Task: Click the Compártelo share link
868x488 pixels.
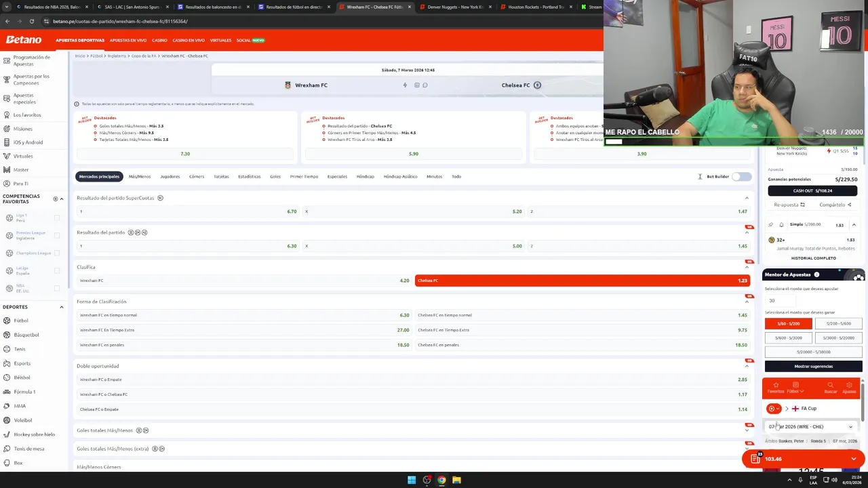Action: pos(835,205)
